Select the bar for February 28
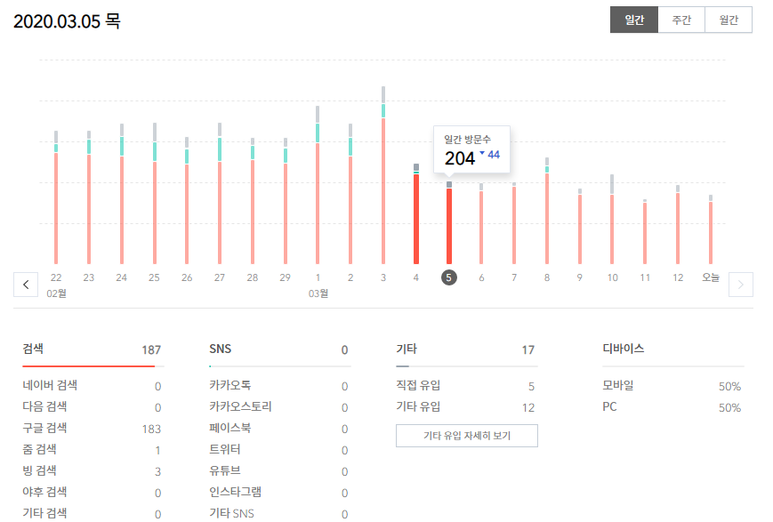This screenshot has width=773, height=522. click(x=252, y=201)
